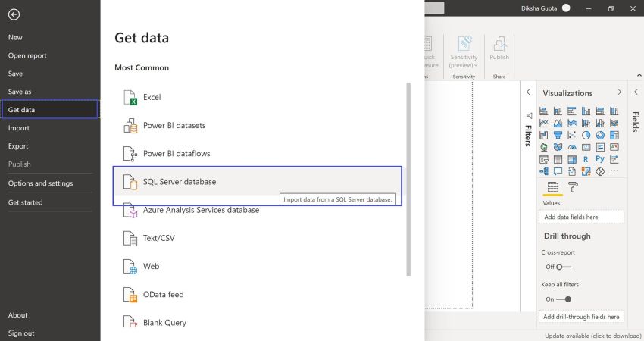Image resolution: width=644 pixels, height=341 pixels.
Task: Select Import in the file menu
Action: [18, 128]
